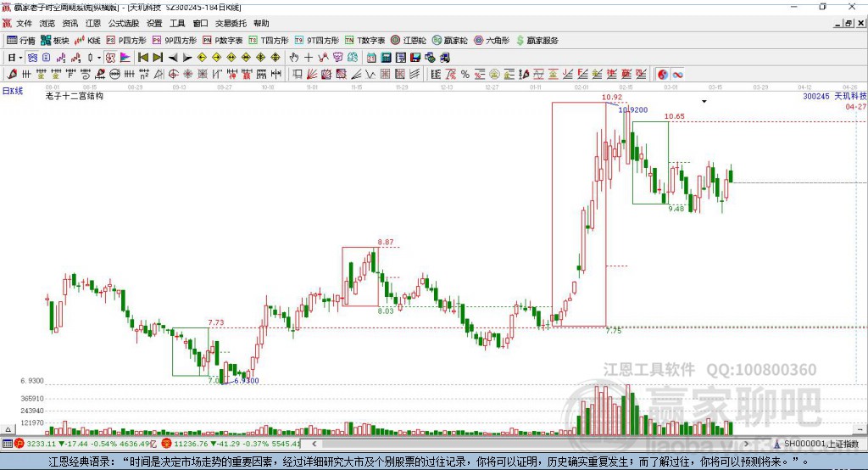Jump to first bar with skip-back arrow

[142, 57]
